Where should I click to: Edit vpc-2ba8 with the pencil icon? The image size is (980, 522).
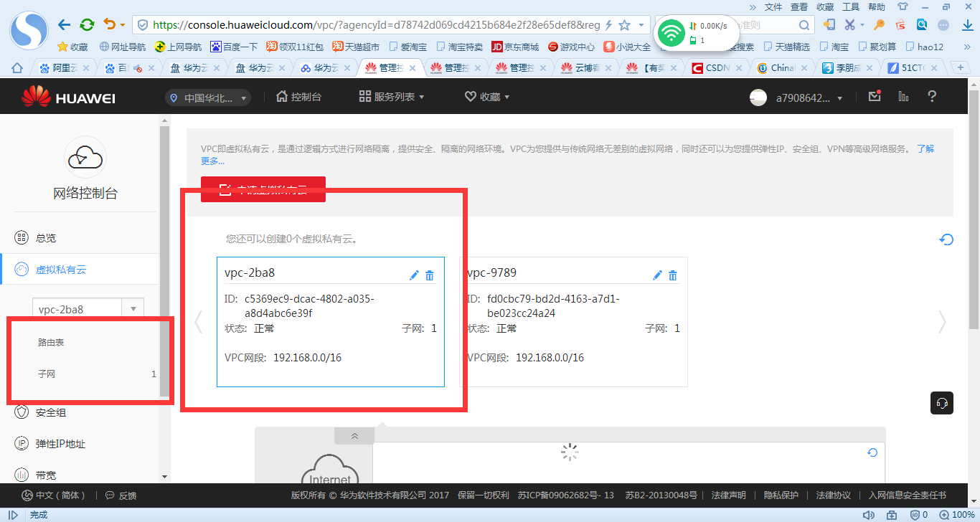(414, 275)
